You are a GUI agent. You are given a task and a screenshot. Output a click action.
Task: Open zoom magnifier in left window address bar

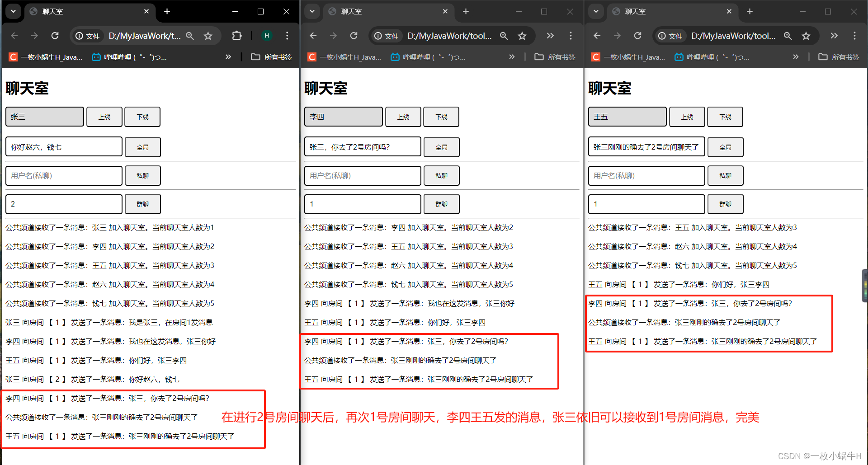pyautogui.click(x=190, y=36)
